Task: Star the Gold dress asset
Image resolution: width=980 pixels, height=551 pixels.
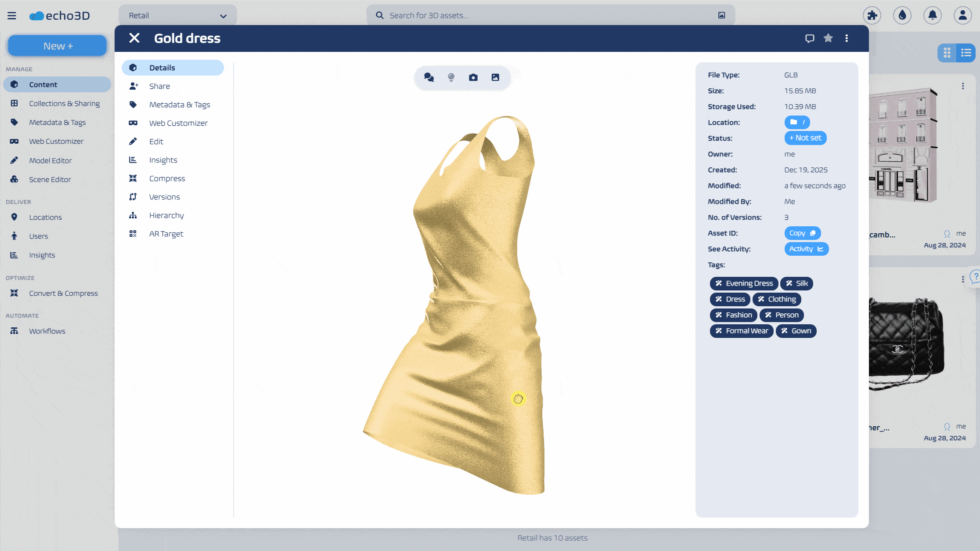Action: coord(828,38)
